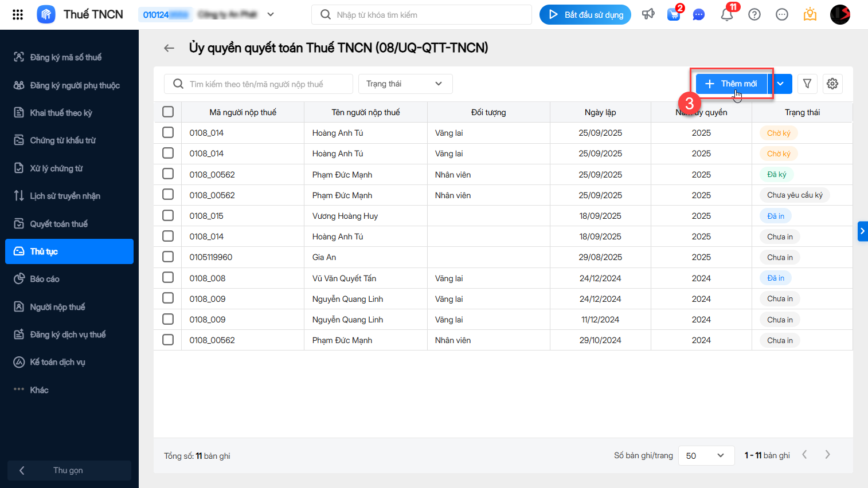Screen dimensions: 868x488
Task: Open Xử lý chứng từ menu
Action: coord(69,168)
